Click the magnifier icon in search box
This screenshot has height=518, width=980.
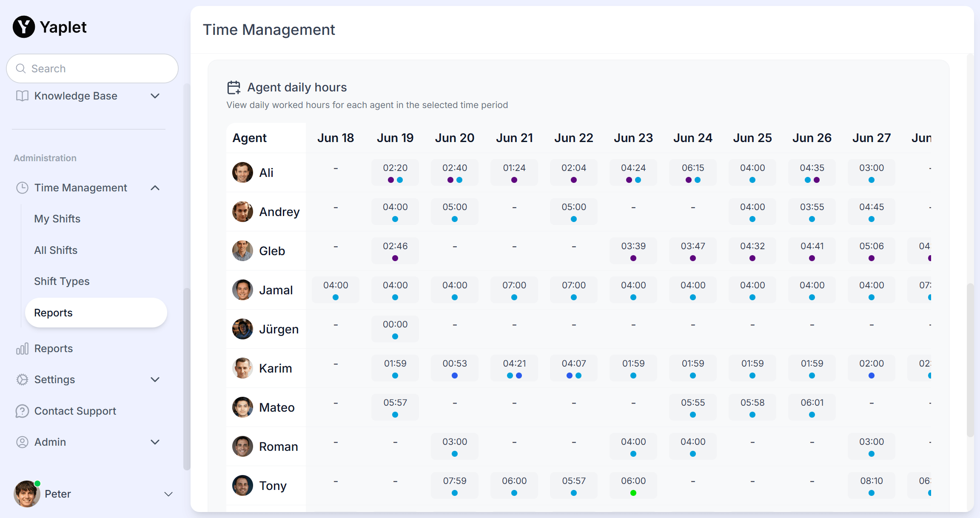pyautogui.click(x=21, y=68)
